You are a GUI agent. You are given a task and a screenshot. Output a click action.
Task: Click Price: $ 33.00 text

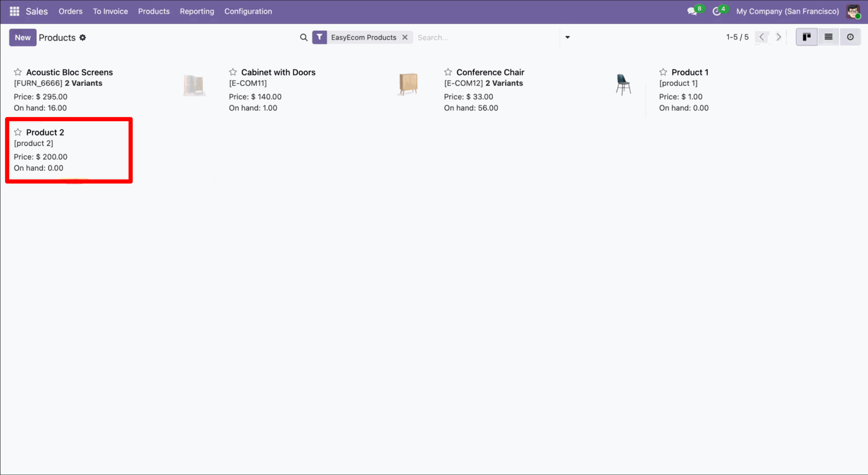click(468, 97)
